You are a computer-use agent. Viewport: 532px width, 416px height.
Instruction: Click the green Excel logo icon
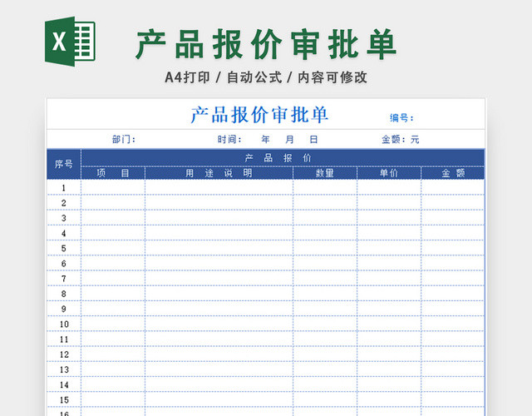point(70,42)
